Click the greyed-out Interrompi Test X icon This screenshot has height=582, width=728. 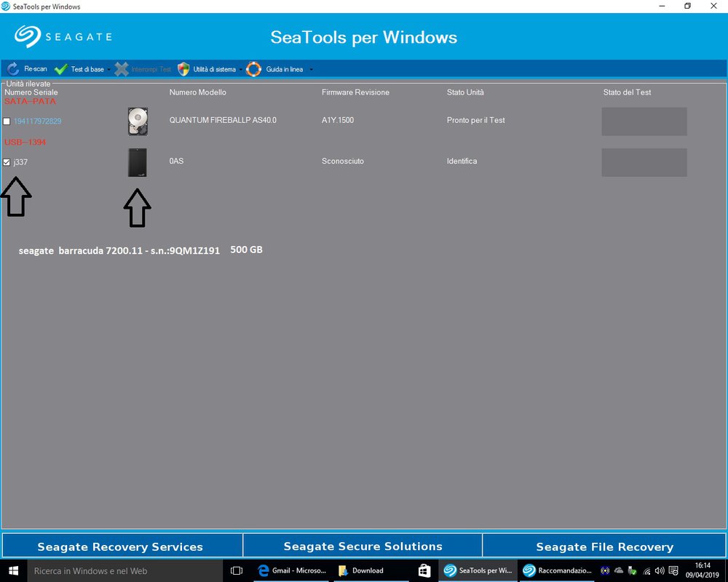[122, 69]
